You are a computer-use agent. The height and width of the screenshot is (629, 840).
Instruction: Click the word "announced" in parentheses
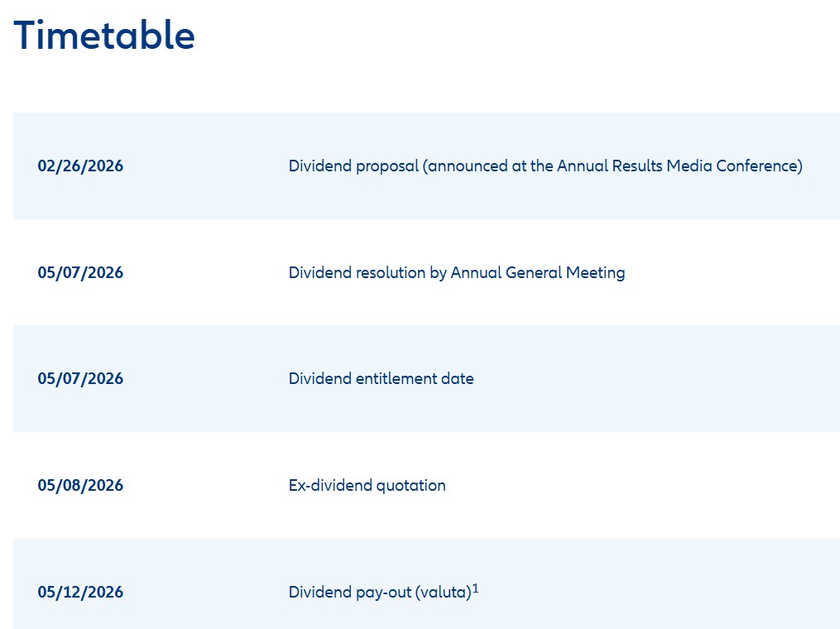(468, 166)
